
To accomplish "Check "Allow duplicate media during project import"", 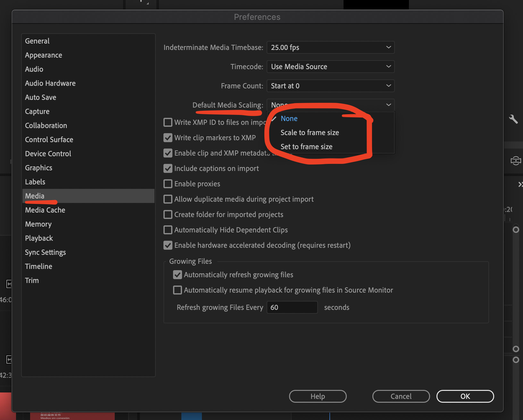I will pos(168,199).
